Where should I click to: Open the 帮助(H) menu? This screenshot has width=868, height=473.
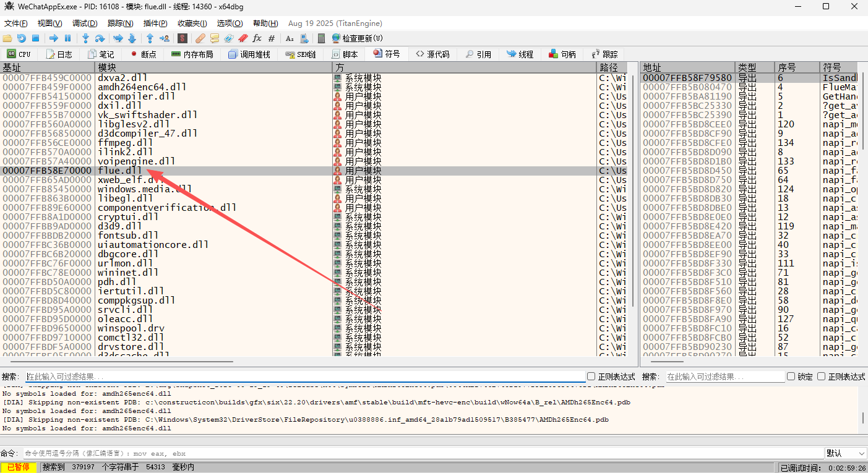pyautogui.click(x=265, y=23)
